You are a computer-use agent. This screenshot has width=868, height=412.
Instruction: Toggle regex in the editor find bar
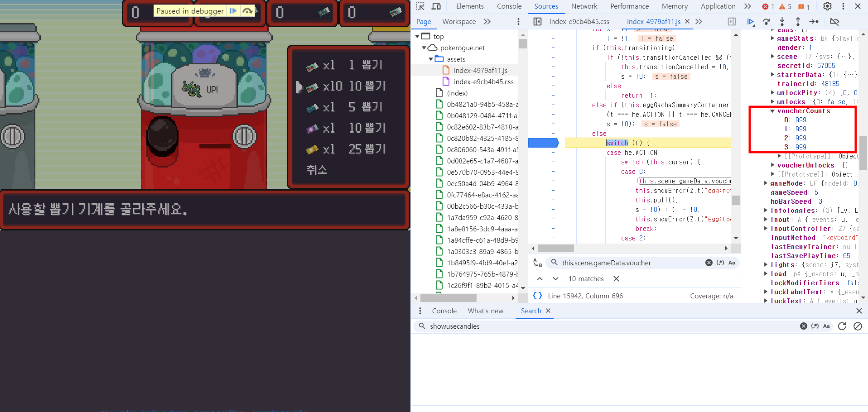coord(720,263)
